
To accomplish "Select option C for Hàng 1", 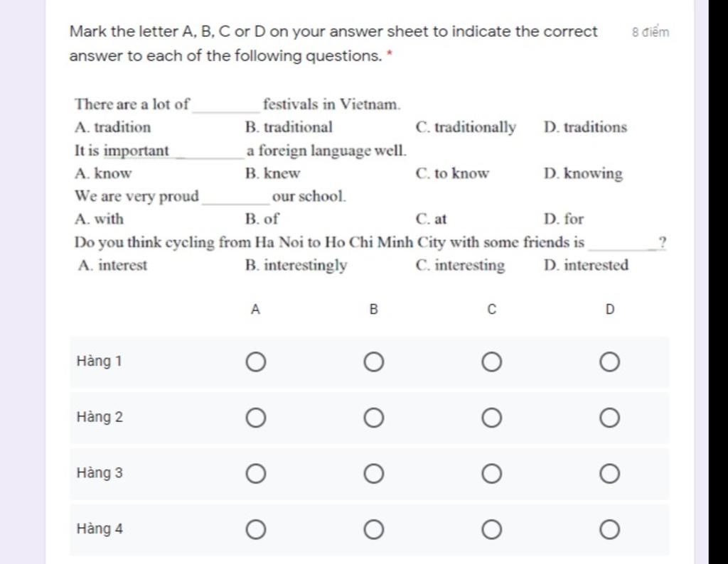I will tap(492, 362).
